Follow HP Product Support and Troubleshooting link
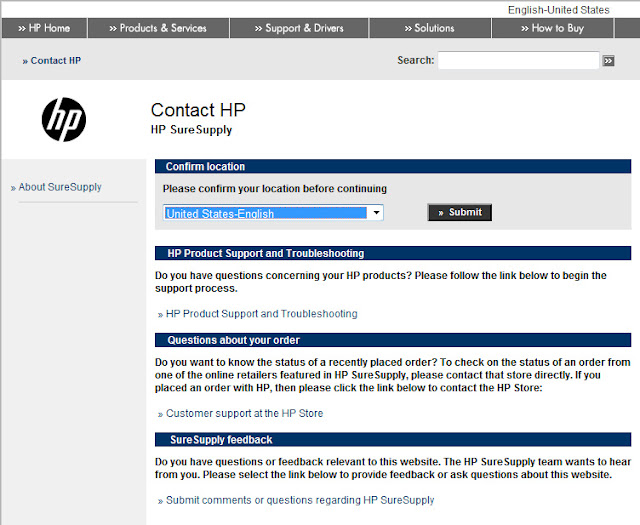This screenshot has width=640, height=525. [x=258, y=314]
